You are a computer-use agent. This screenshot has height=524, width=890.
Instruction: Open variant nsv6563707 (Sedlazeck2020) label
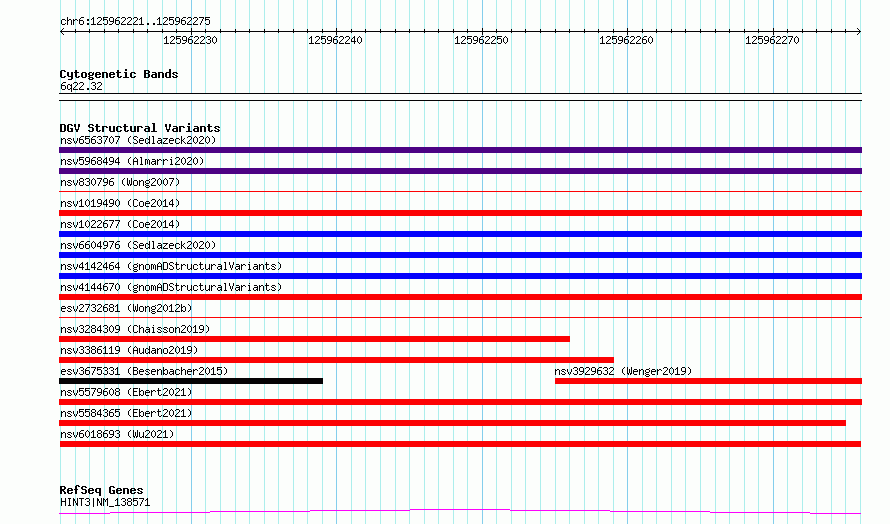coord(138,140)
